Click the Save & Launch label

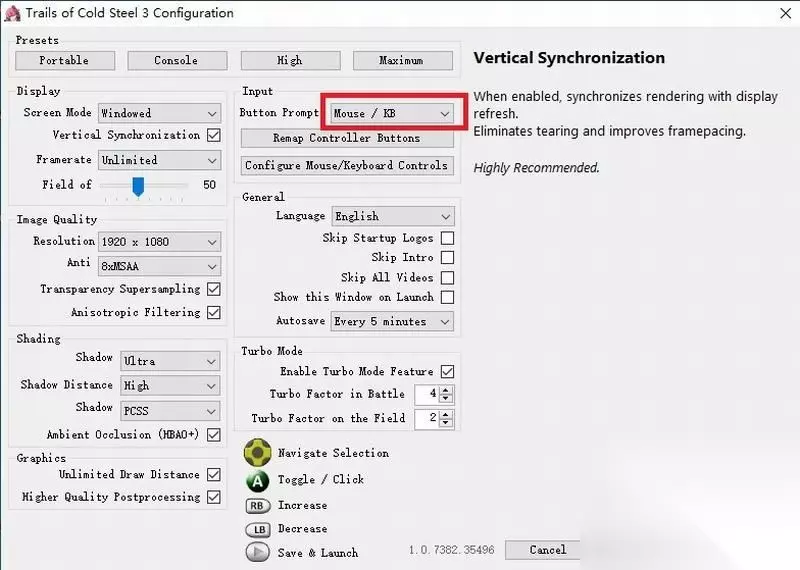click(318, 553)
